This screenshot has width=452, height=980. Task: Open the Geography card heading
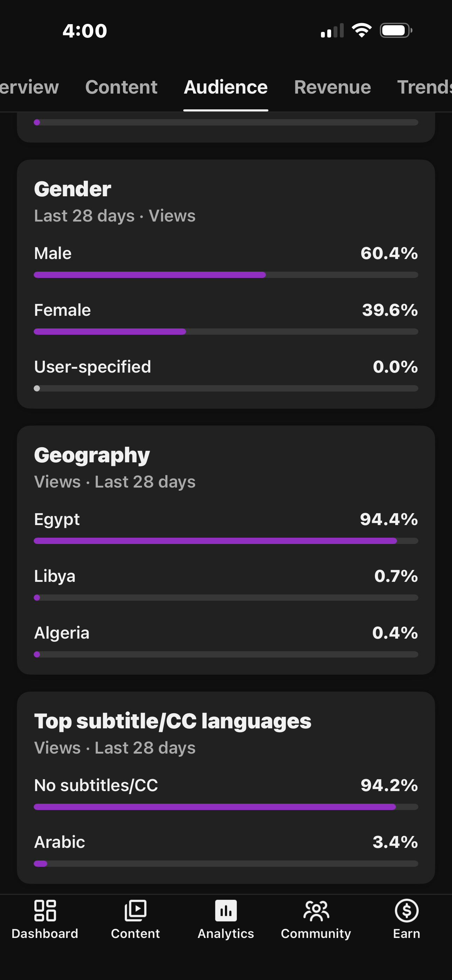tap(92, 455)
